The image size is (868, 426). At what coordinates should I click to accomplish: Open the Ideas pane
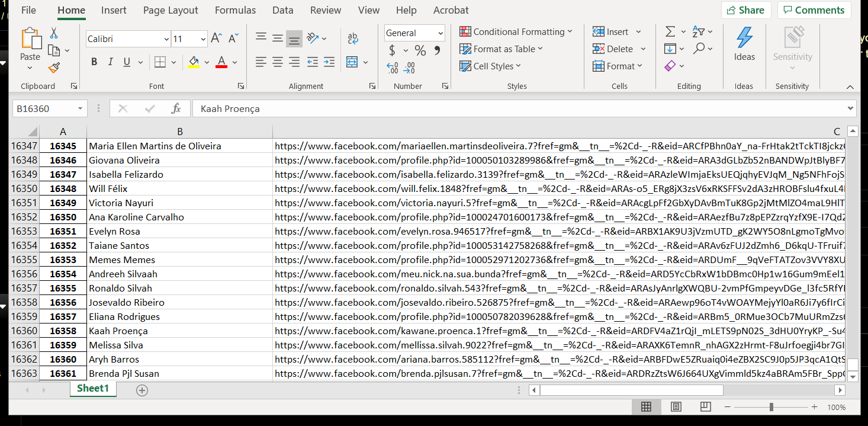click(x=744, y=44)
